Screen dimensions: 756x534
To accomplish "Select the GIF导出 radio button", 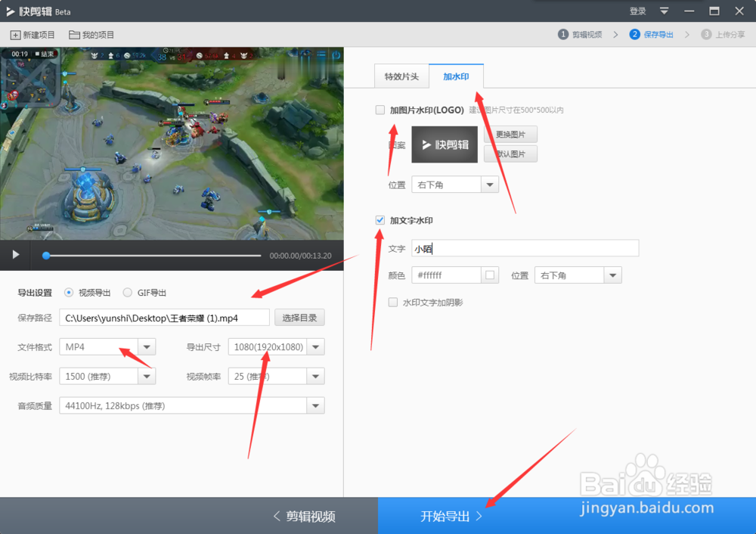I will [x=127, y=292].
